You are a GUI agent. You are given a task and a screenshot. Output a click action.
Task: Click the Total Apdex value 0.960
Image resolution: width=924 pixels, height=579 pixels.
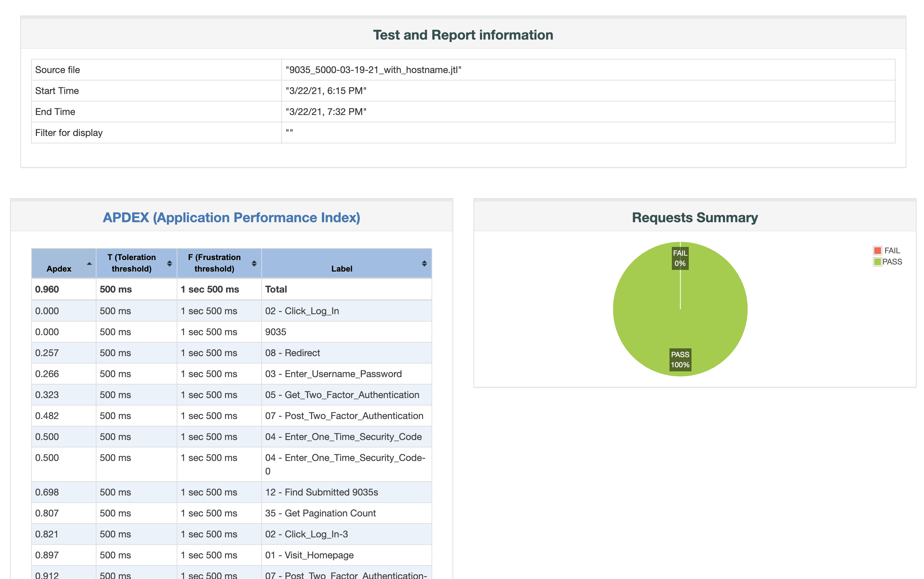click(47, 289)
